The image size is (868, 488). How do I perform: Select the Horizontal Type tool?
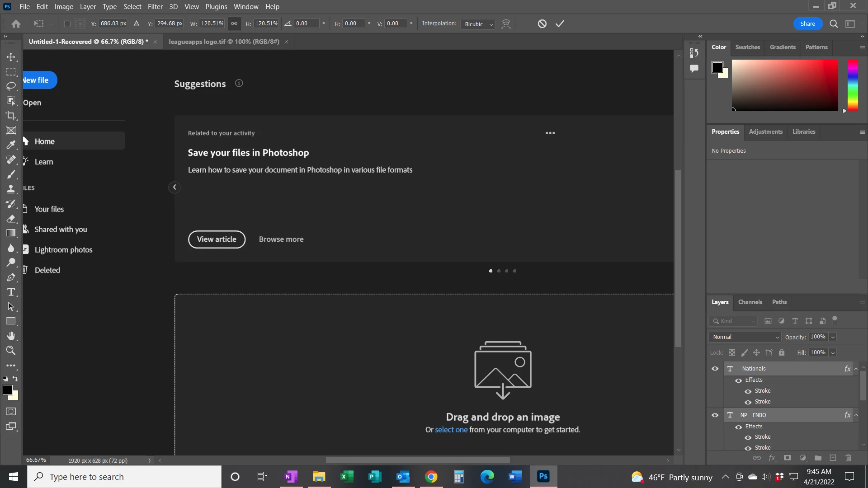click(x=11, y=292)
